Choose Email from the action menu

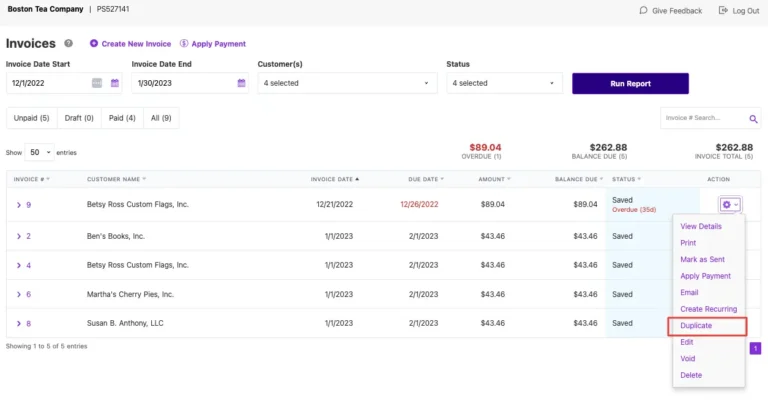coord(689,292)
